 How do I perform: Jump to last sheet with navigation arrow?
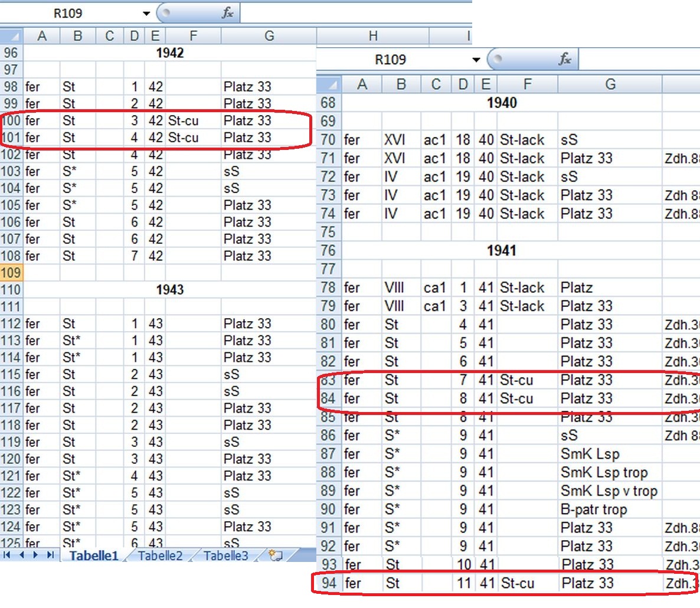pos(51,555)
